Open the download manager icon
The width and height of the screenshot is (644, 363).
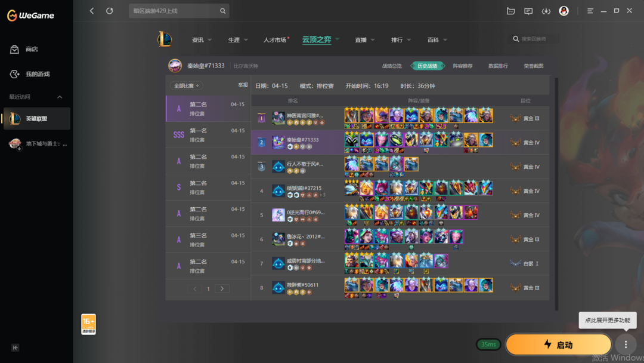pyautogui.click(x=546, y=11)
